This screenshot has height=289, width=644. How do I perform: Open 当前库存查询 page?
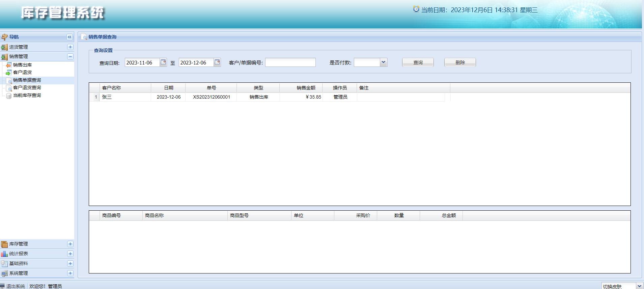tap(27, 95)
